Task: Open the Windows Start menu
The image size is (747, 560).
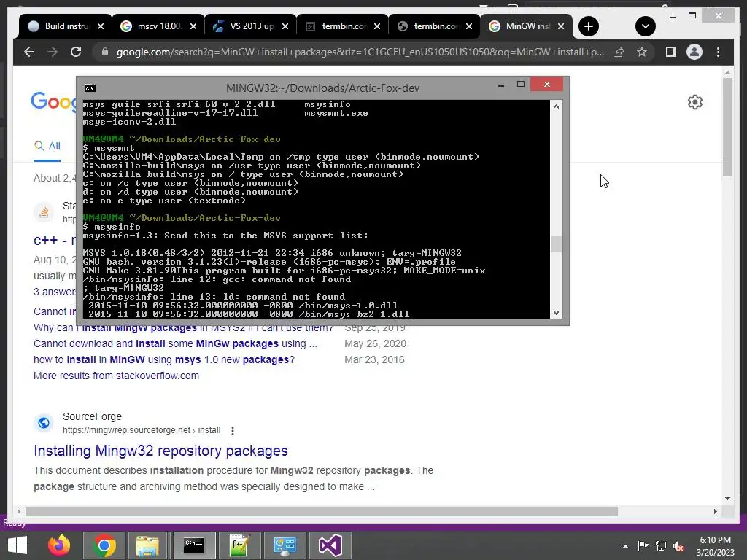Action: pos(18,545)
